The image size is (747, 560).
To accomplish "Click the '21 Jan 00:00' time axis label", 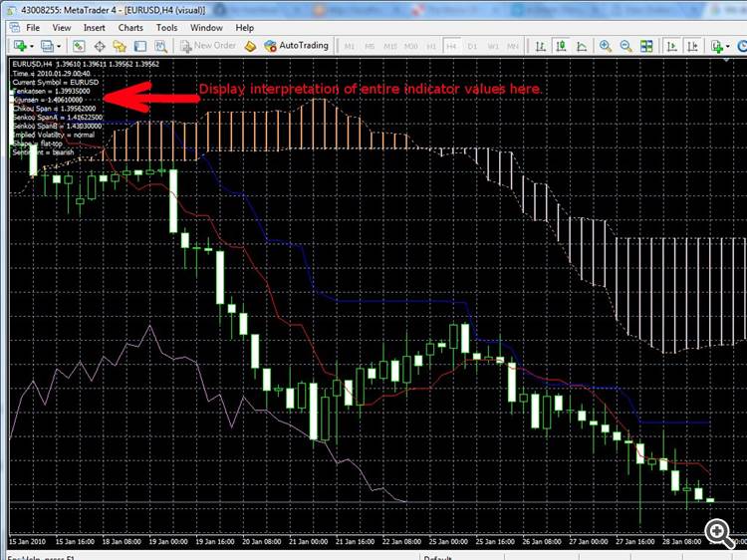I will point(308,541).
